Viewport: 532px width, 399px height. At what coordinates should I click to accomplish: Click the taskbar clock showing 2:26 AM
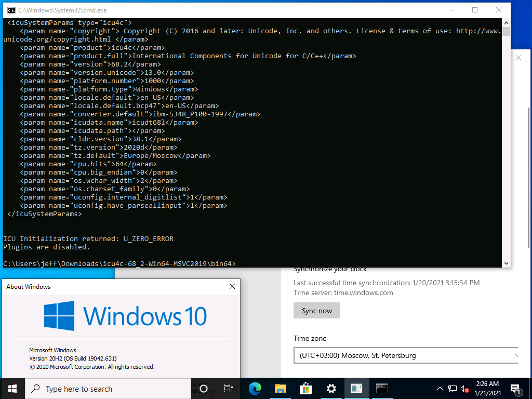[x=487, y=388]
